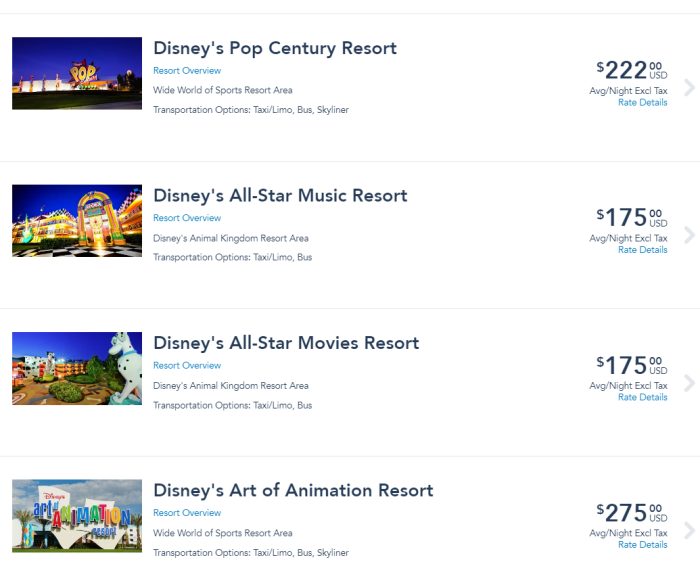Expand Disney's Pop Century Resort chevron arrow
700x564 pixels.
[x=689, y=88]
